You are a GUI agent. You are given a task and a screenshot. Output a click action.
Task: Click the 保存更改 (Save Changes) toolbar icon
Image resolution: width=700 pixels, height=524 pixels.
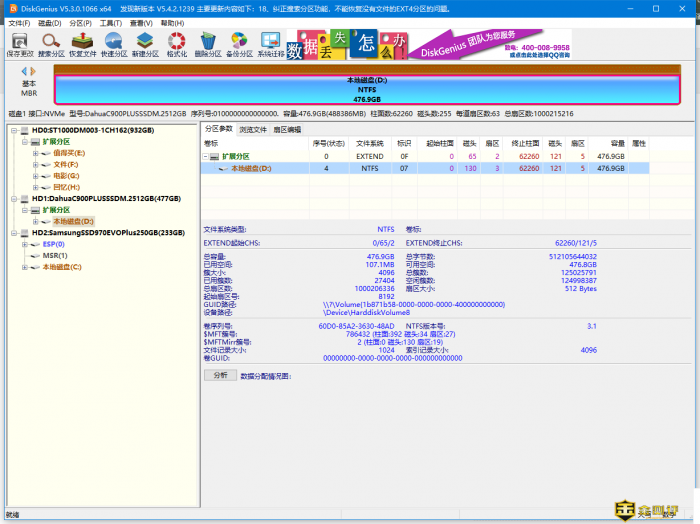point(19,42)
